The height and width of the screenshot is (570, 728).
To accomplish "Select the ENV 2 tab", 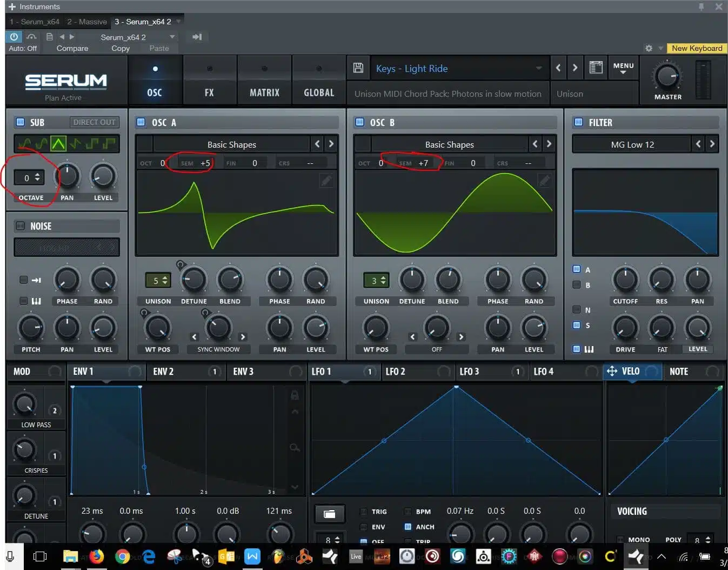I will point(185,372).
